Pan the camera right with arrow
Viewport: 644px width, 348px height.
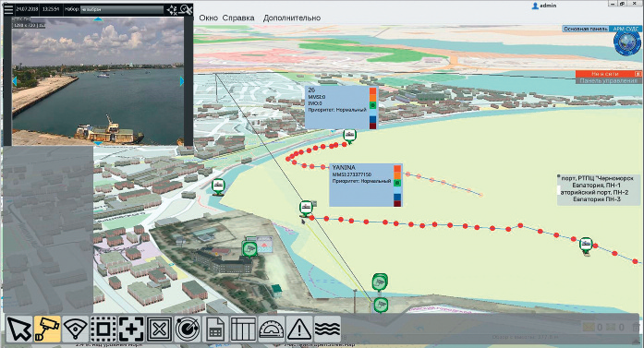(x=182, y=81)
